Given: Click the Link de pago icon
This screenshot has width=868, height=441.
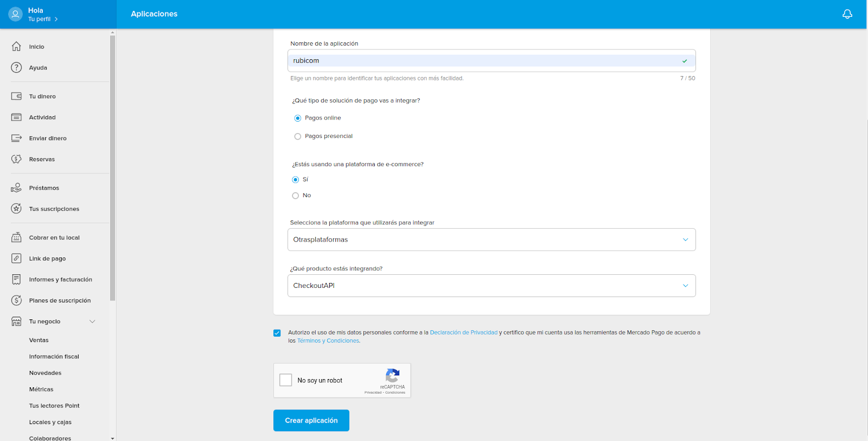Looking at the screenshot, I should click(17, 259).
